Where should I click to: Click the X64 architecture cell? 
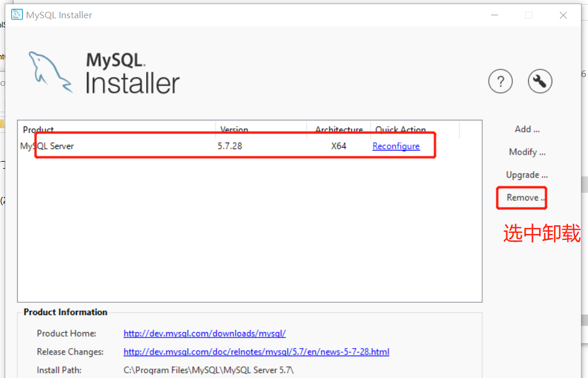[338, 146]
